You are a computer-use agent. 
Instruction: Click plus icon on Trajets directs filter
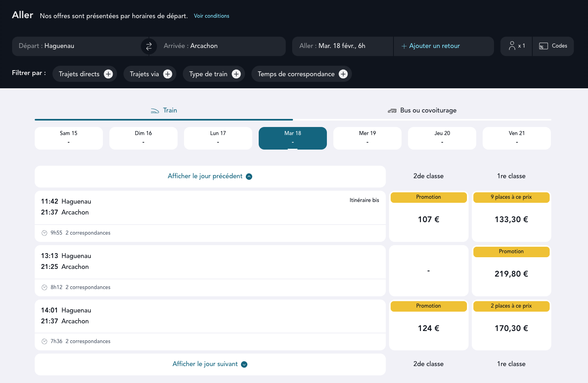pos(108,74)
